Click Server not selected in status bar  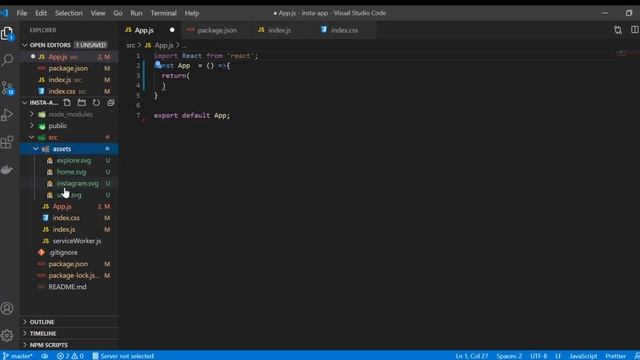pos(123,356)
